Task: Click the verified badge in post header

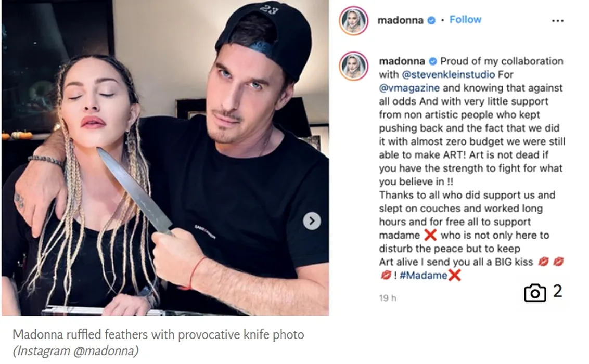Action: 432,20
